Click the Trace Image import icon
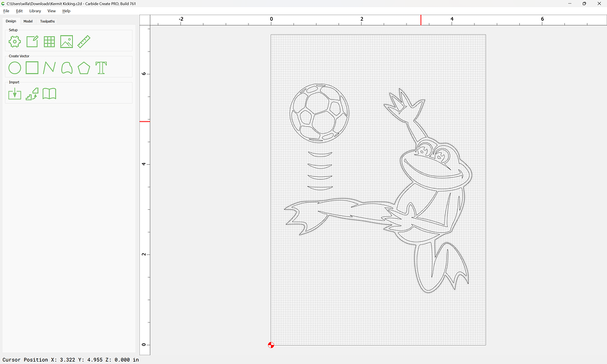This screenshot has height=364, width=607. (x=32, y=94)
